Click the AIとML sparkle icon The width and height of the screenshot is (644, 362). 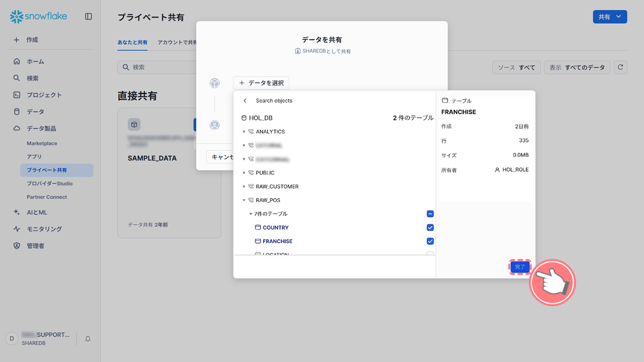(17, 212)
